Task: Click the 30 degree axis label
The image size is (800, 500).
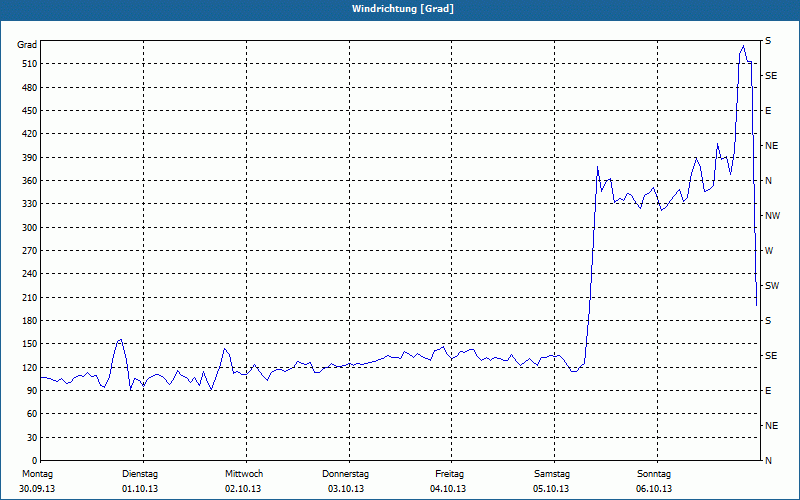Action: click(32, 438)
